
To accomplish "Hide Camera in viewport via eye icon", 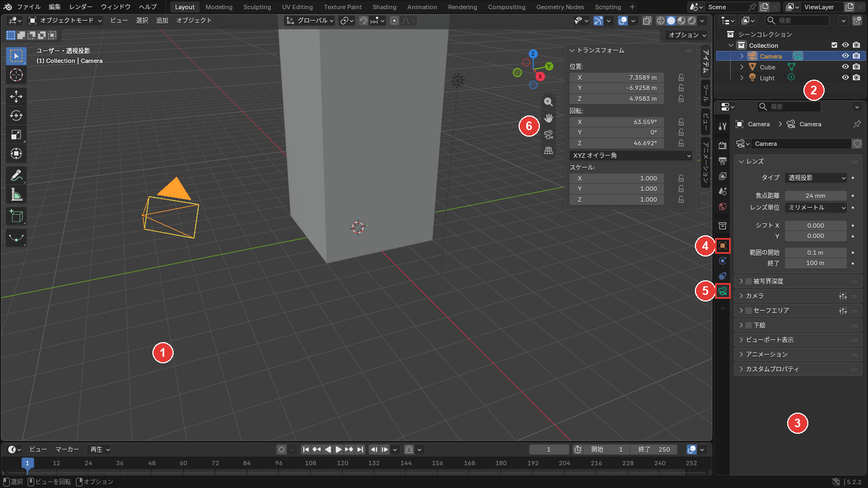I will (845, 56).
